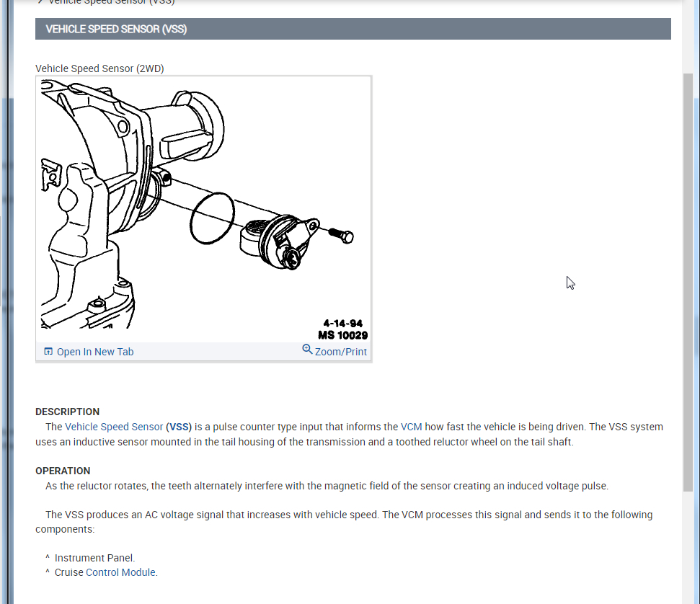Click the scrollbar track below the thumb
Viewport: 700px width, 604px height.
pos(688,547)
